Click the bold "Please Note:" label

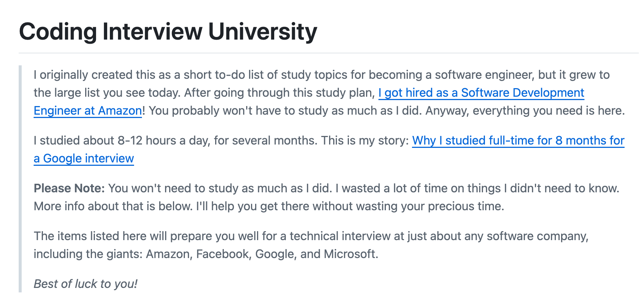pyautogui.click(x=69, y=188)
